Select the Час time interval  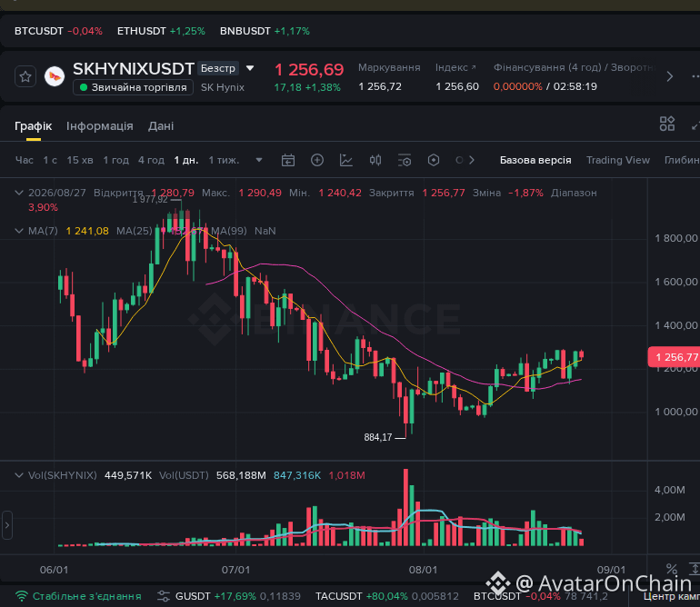tap(25, 160)
